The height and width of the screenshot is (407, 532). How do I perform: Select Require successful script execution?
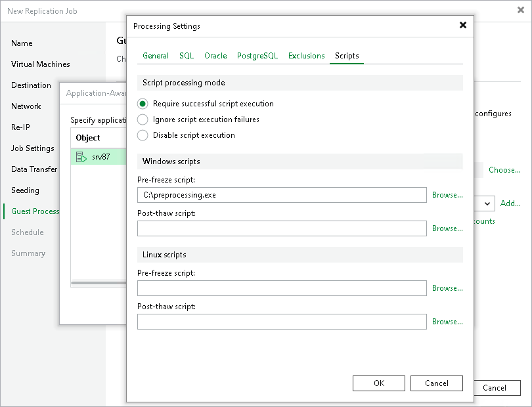143,104
